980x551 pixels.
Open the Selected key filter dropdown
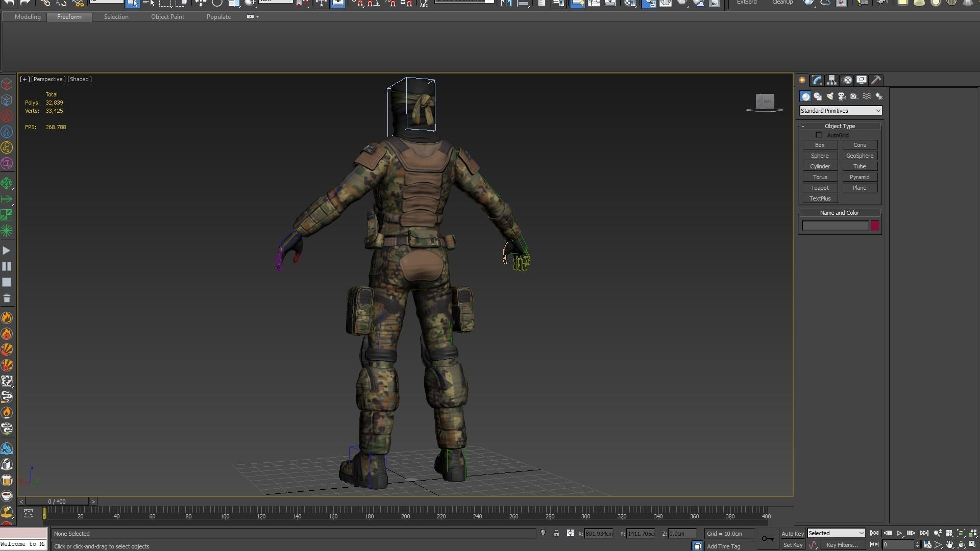[836, 533]
